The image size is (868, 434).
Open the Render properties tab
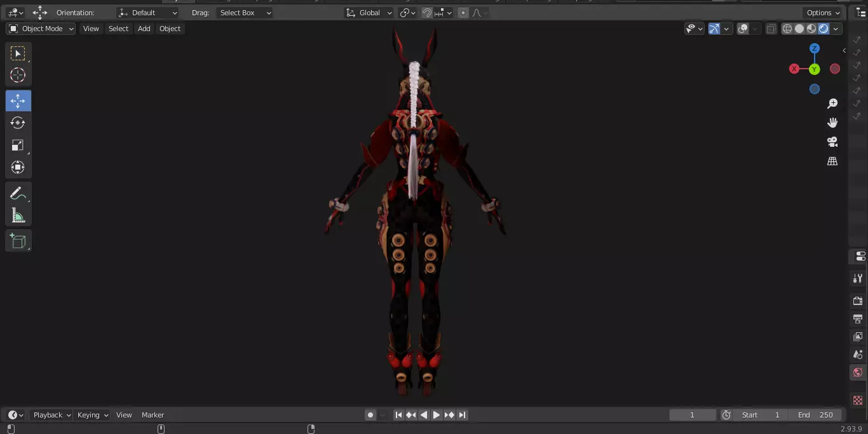[858, 301]
